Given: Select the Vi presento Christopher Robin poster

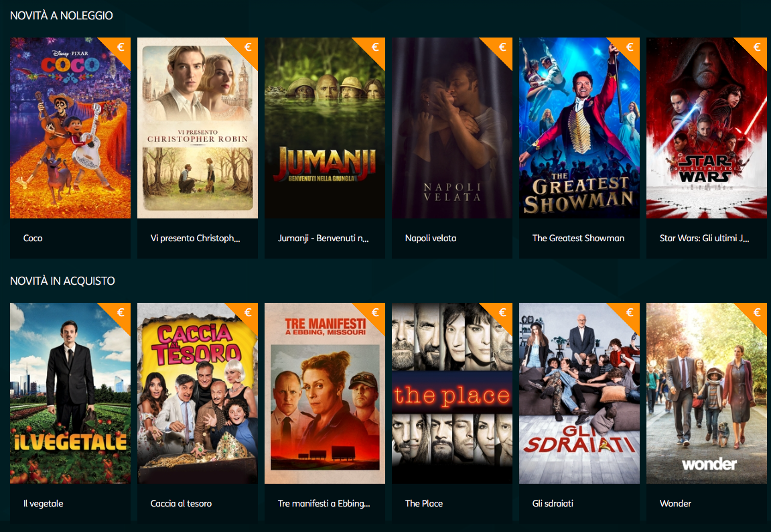Looking at the screenshot, I should [x=197, y=128].
